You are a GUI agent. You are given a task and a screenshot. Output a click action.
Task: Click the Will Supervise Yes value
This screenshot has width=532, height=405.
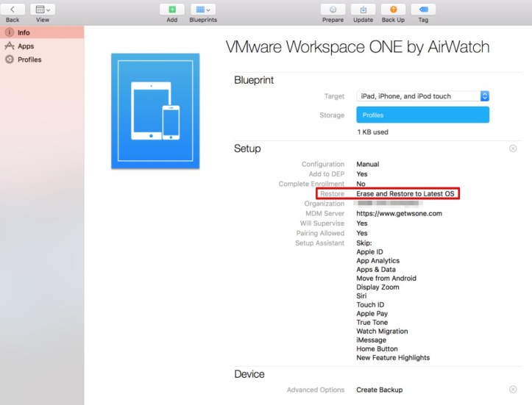(x=362, y=223)
